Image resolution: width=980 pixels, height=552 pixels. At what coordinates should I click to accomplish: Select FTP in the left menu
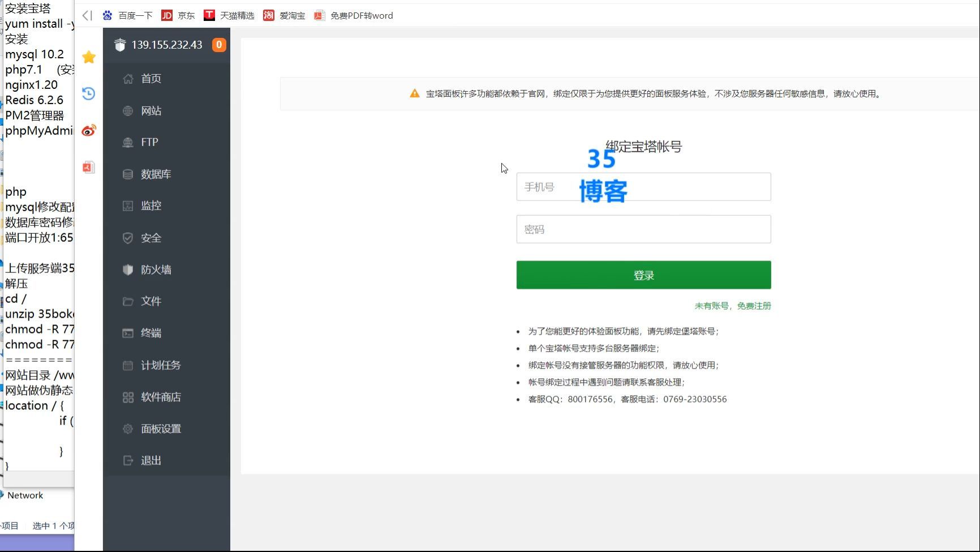[149, 142]
